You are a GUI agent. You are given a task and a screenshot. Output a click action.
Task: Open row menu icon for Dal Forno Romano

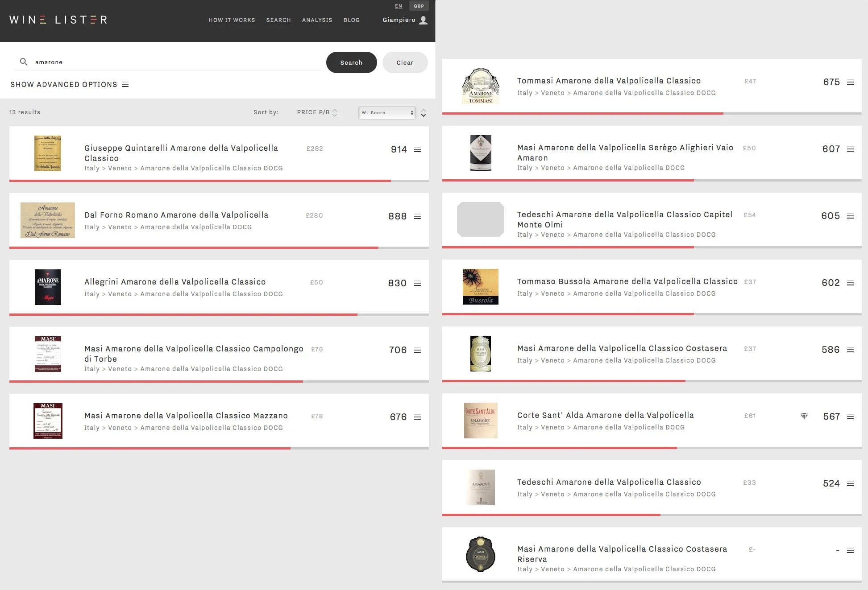(x=417, y=217)
